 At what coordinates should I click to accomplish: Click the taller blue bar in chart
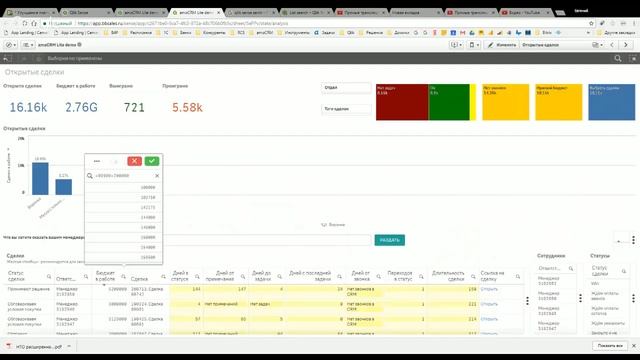pyautogui.click(x=40, y=178)
